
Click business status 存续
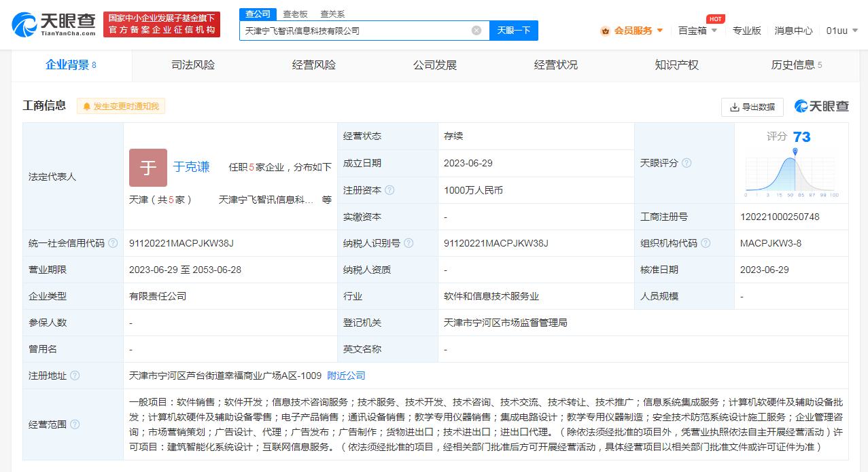pos(453,136)
